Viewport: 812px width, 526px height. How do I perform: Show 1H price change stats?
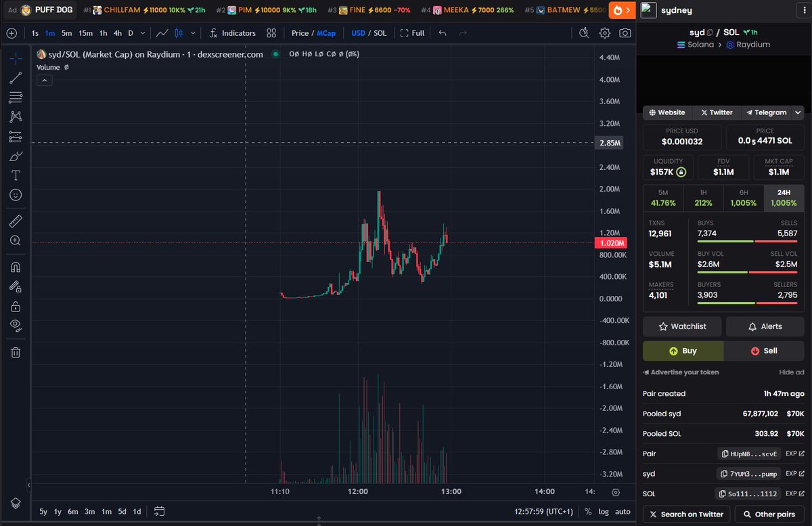pos(703,198)
